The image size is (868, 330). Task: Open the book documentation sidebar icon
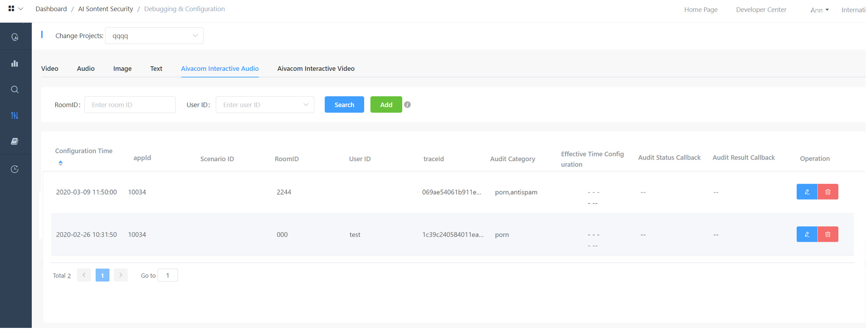click(15, 141)
